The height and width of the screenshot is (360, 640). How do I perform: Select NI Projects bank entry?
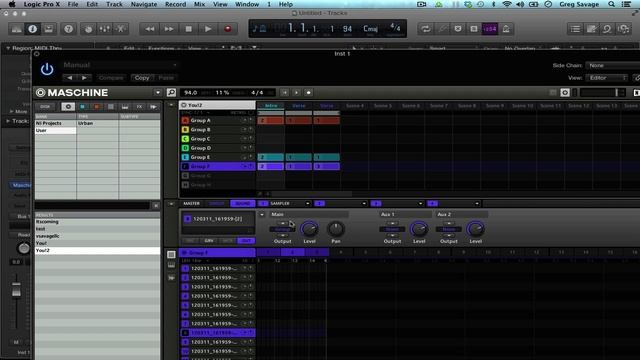[55, 123]
